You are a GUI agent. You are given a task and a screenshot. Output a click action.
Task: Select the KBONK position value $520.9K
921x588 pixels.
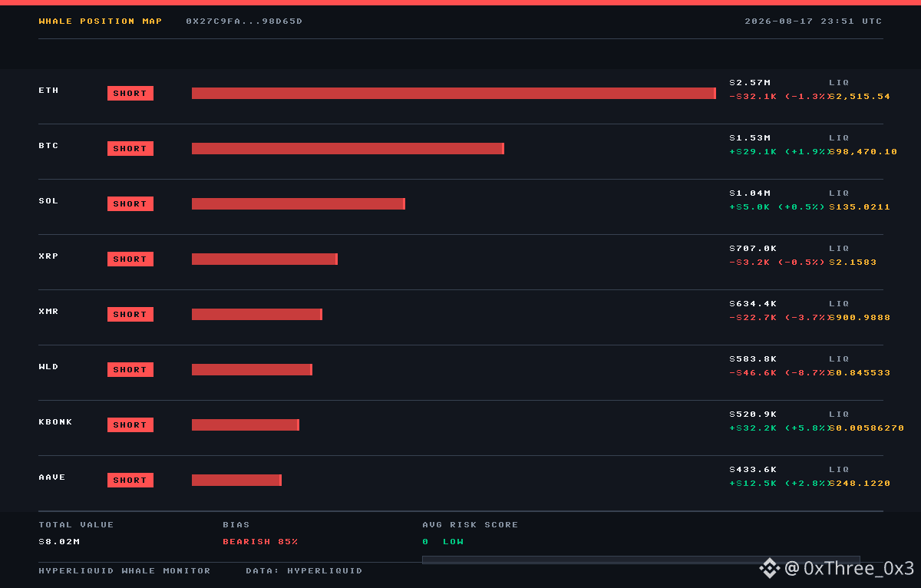click(753, 415)
